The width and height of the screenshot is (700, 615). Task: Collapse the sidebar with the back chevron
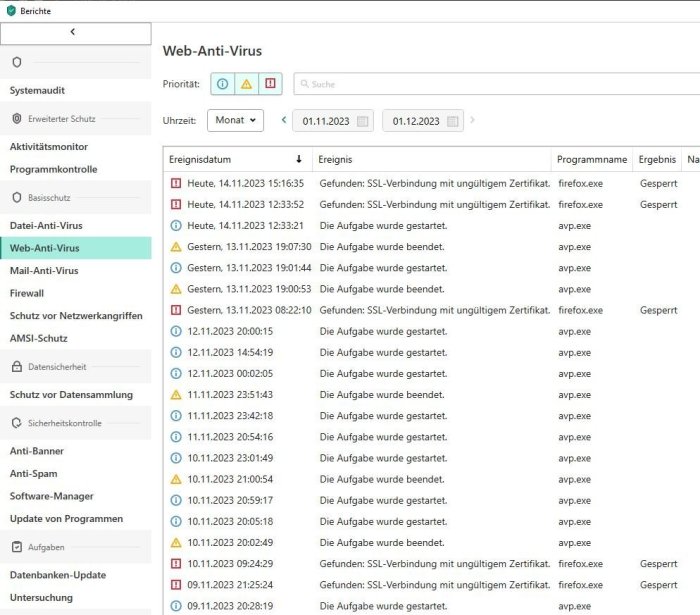click(72, 33)
